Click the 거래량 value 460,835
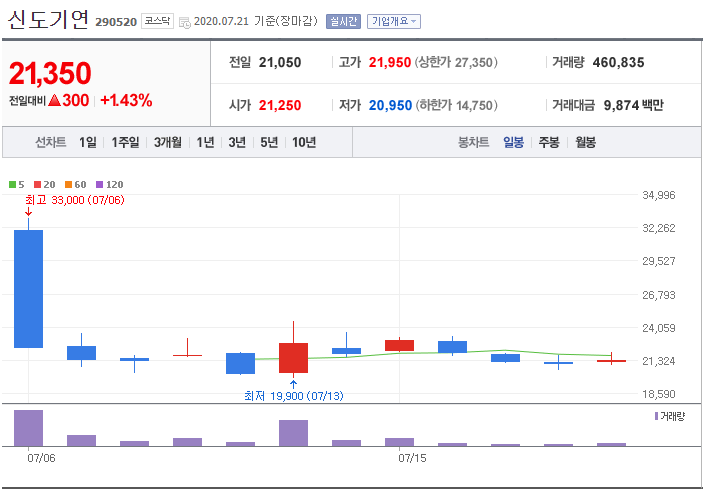 [x=618, y=63]
